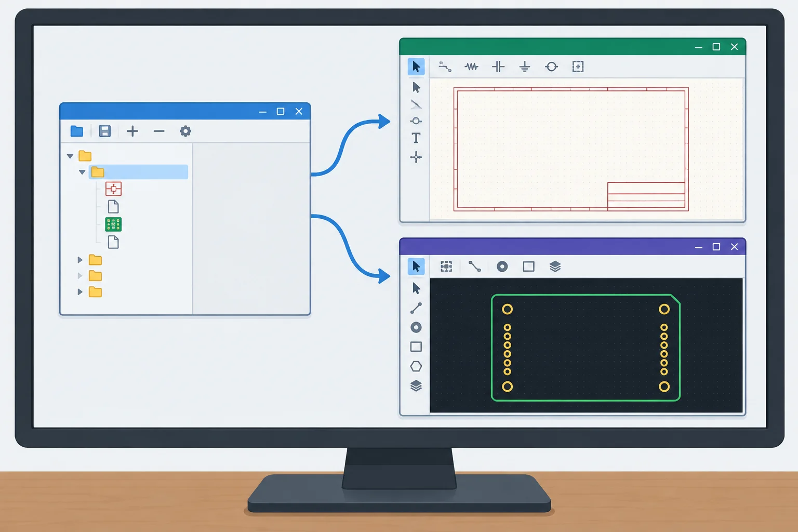798x532 pixels.
Task: Place a ground symbol from schematic toolbar
Action: (x=525, y=66)
